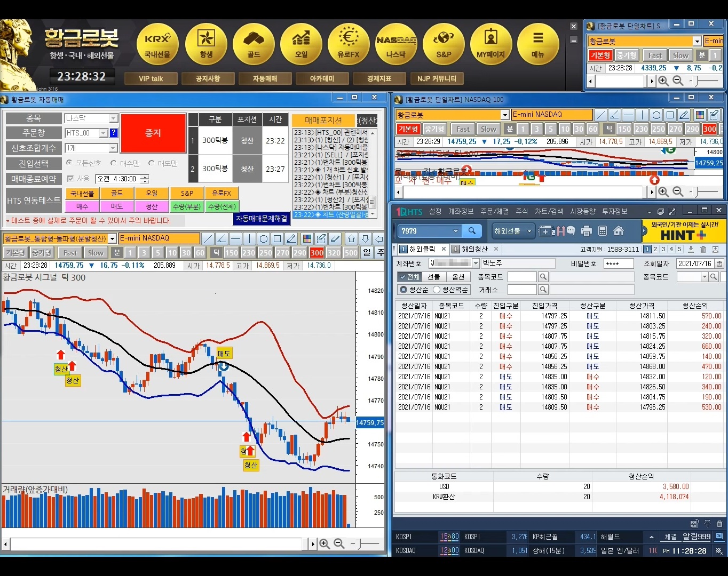Zoom out on the main chart
The image size is (728, 576).
(339, 543)
